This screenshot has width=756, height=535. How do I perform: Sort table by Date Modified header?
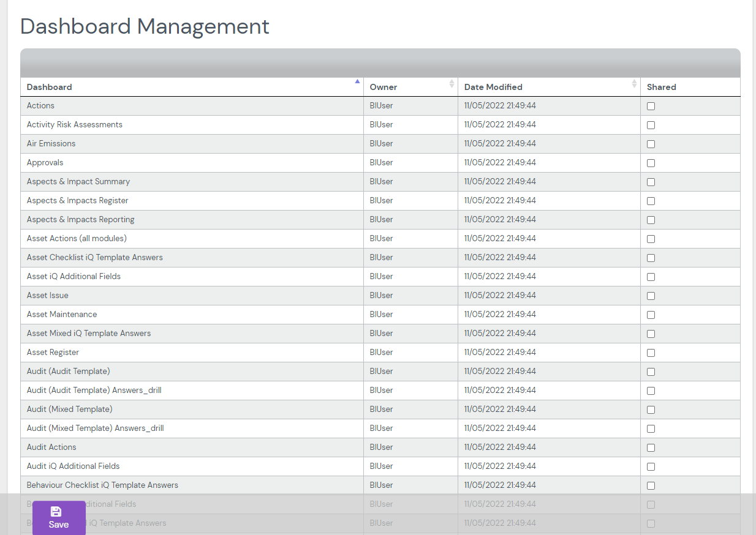click(x=493, y=87)
